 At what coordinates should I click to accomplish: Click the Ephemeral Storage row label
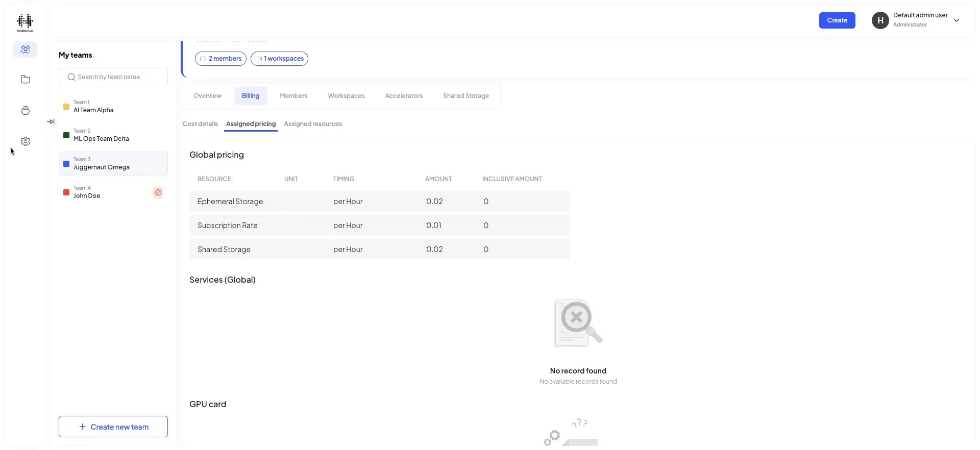click(x=230, y=202)
